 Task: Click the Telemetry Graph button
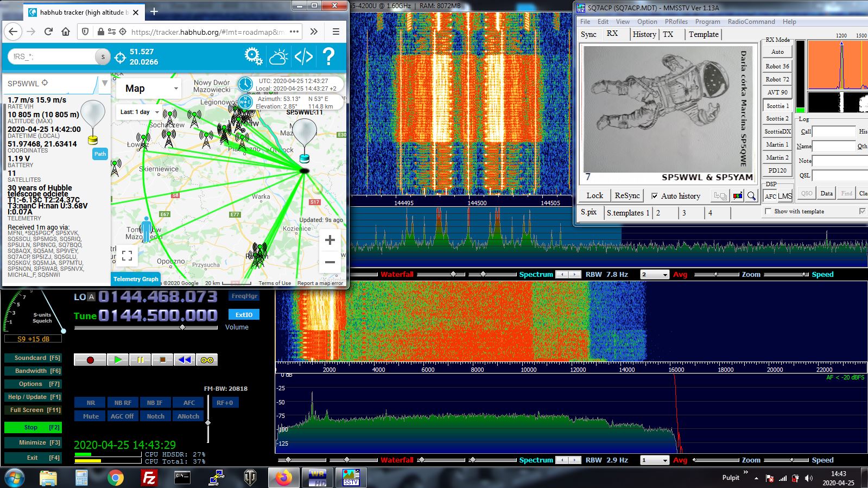coord(136,279)
